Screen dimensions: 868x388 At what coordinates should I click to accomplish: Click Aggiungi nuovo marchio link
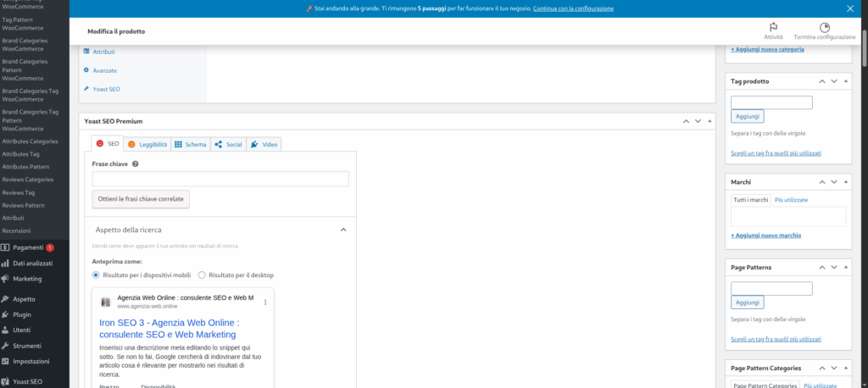coord(765,236)
